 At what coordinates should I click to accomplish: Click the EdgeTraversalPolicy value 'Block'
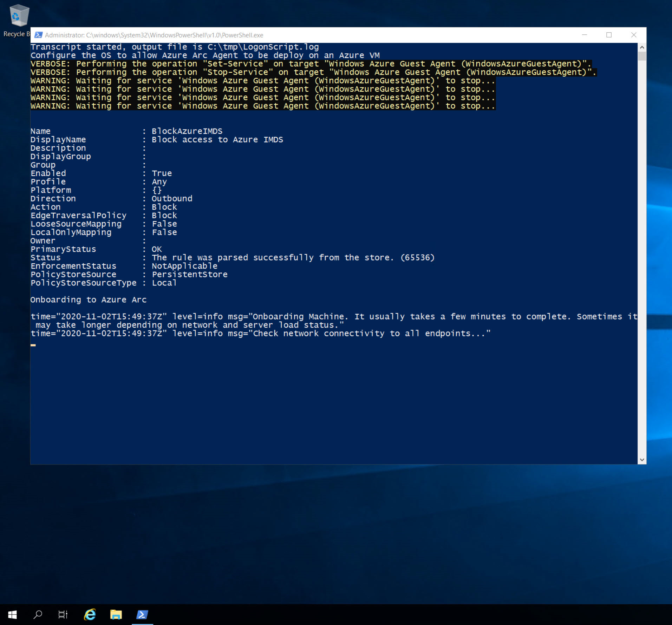(x=164, y=216)
